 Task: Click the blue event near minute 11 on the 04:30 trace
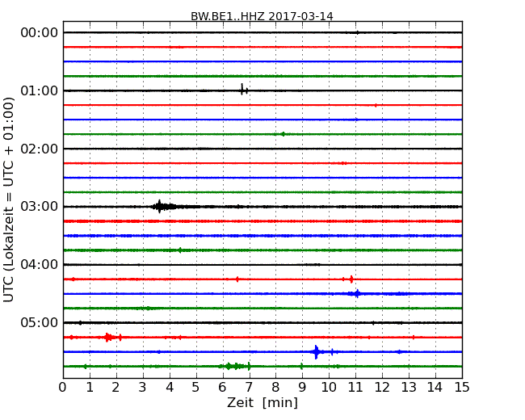357,294
